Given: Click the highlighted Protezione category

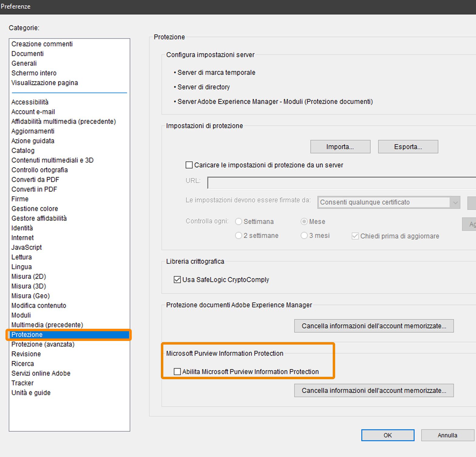Looking at the screenshot, I should 69,335.
